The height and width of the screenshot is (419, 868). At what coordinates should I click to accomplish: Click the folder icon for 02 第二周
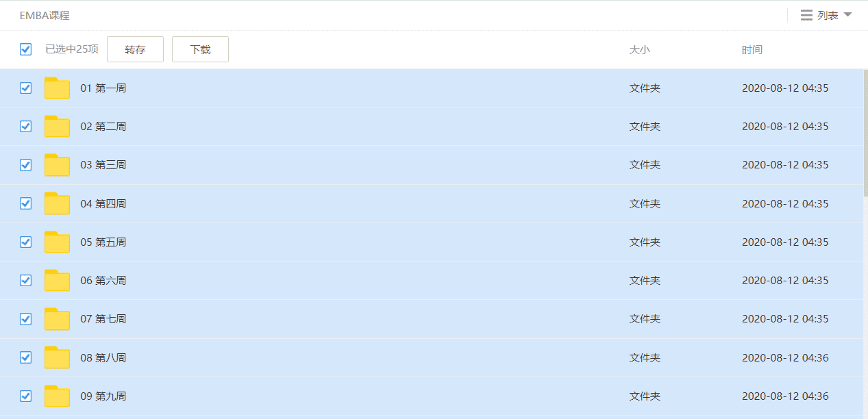point(57,127)
